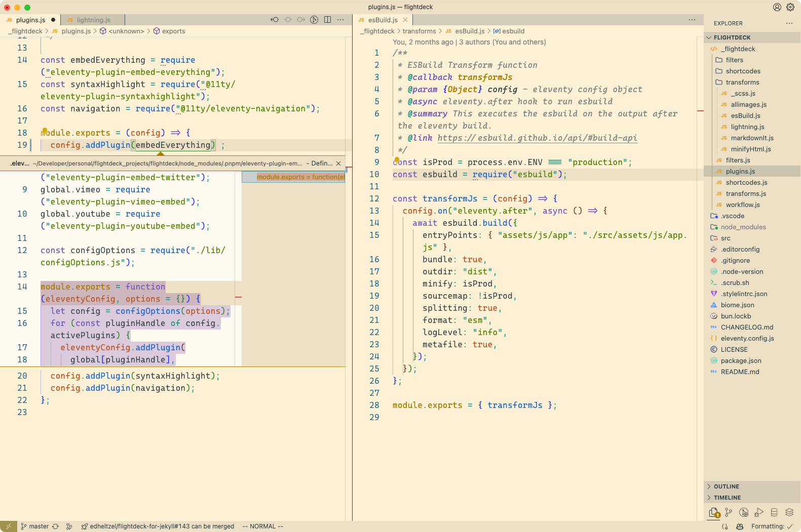The height and width of the screenshot is (532, 801).
Task: Open eleventy.config.js file
Action: coord(752,338)
